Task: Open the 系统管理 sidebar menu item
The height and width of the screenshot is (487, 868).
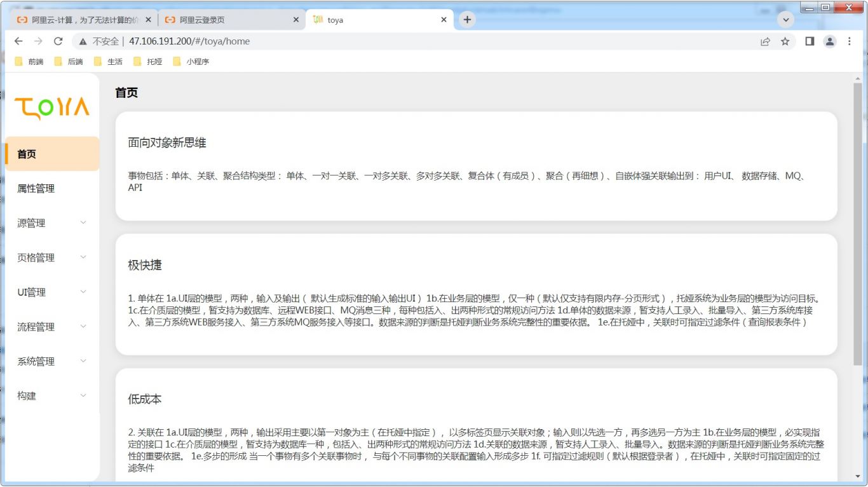Action: [52, 361]
